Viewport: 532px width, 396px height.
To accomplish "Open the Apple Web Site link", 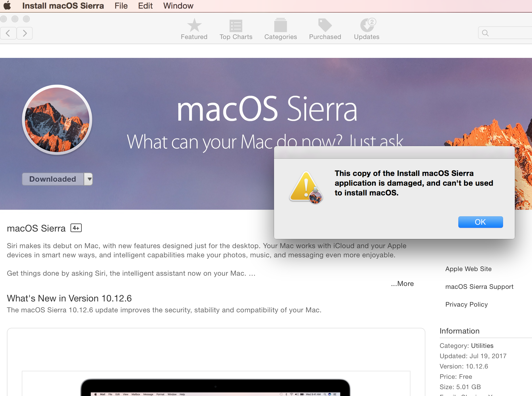I will point(468,269).
